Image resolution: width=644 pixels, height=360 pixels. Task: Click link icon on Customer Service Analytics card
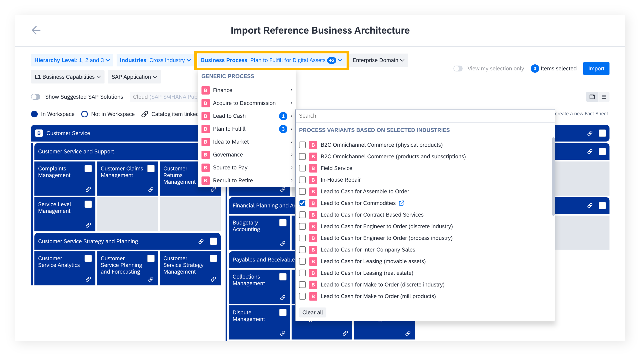(88, 279)
